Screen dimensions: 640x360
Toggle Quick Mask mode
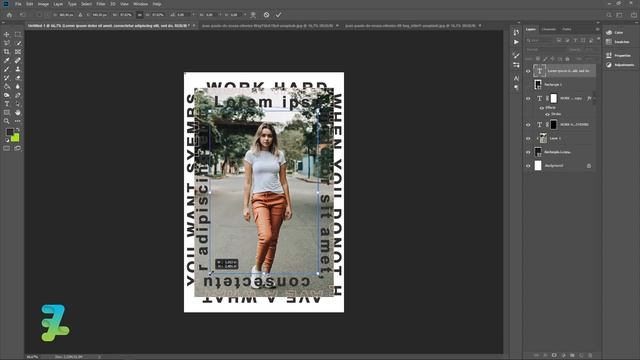click(7, 149)
